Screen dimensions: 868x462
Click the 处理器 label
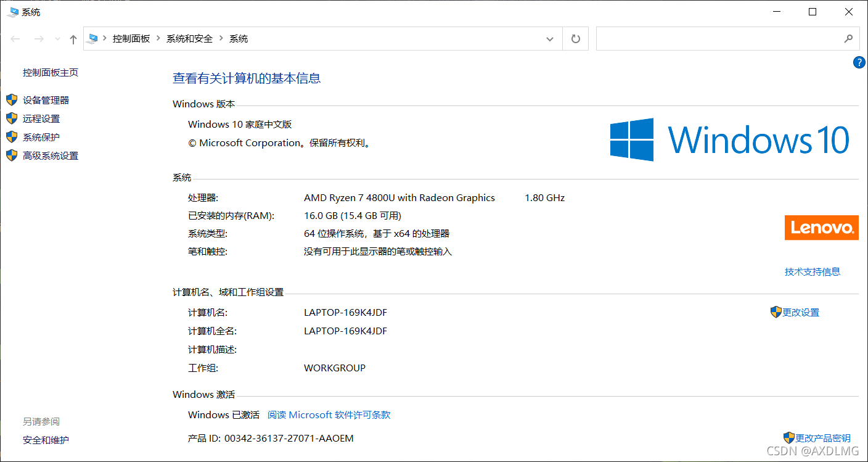203,198
